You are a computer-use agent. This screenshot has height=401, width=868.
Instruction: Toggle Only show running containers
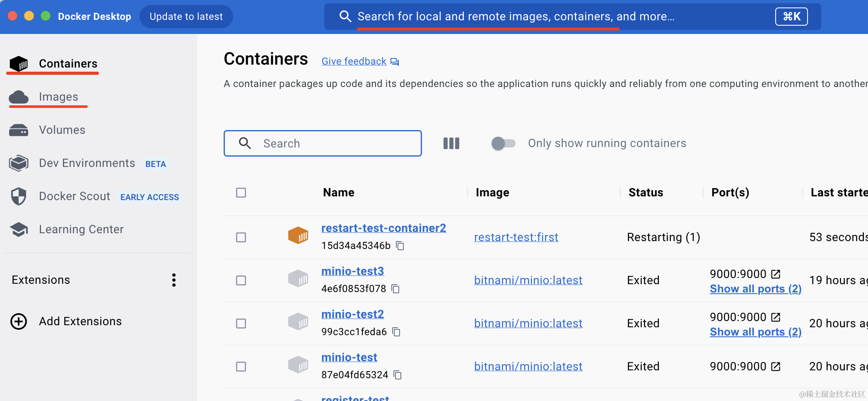tap(503, 143)
